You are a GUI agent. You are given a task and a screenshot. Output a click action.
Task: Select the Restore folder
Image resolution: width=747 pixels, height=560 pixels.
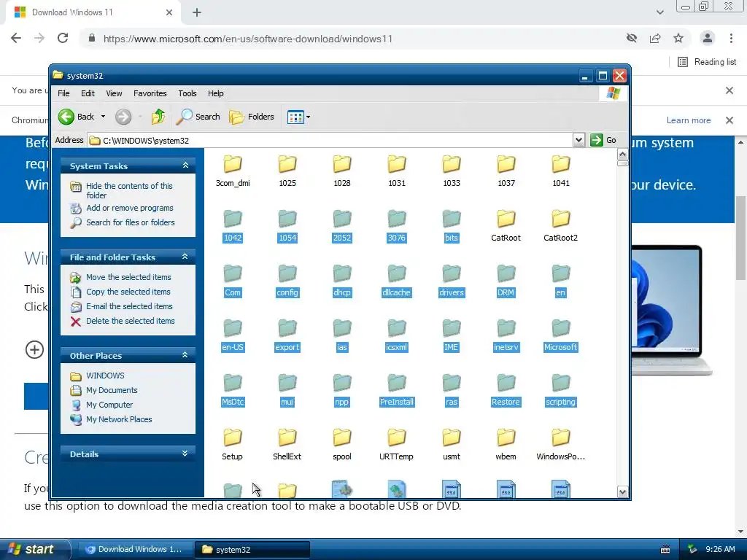point(506,389)
